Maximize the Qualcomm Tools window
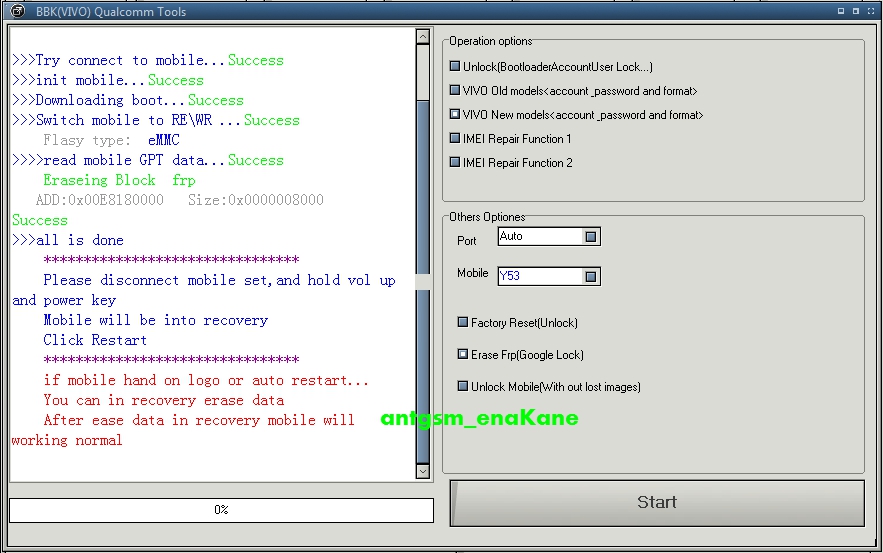 [x=855, y=11]
